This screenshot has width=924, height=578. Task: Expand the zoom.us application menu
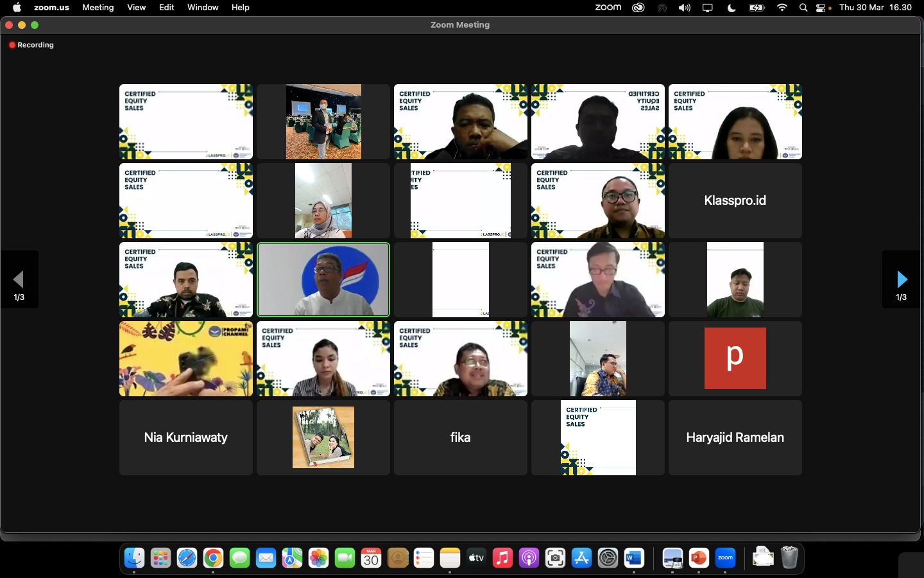pyautogui.click(x=51, y=8)
